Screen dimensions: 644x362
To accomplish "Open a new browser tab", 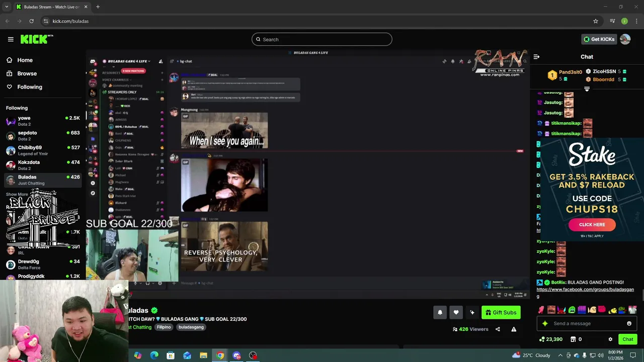I will click(x=98, y=7).
